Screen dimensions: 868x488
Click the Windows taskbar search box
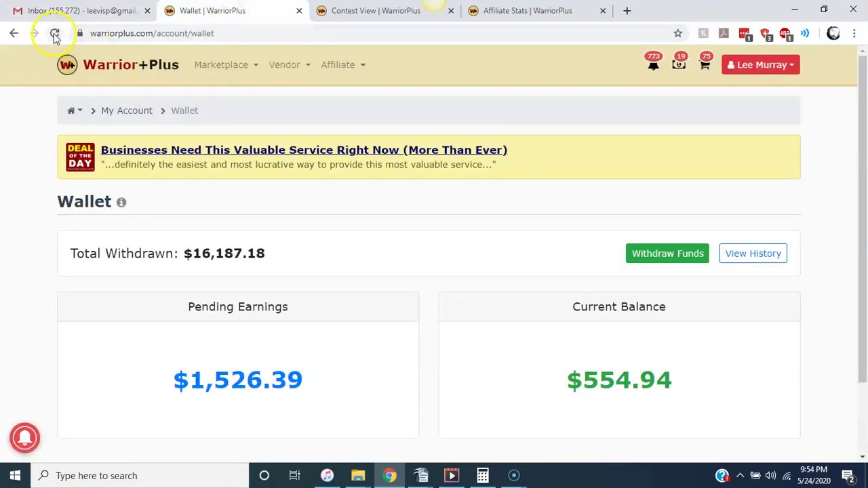pos(140,475)
